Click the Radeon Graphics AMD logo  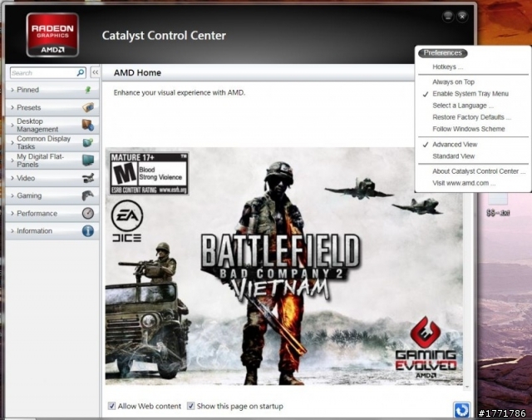tap(52, 35)
